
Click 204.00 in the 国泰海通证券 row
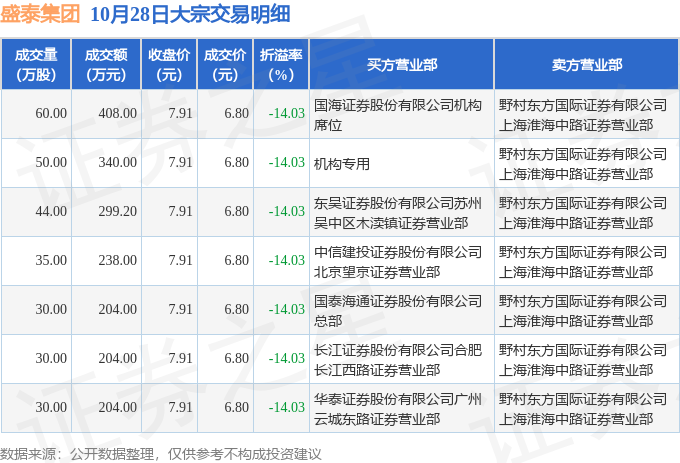point(118,310)
